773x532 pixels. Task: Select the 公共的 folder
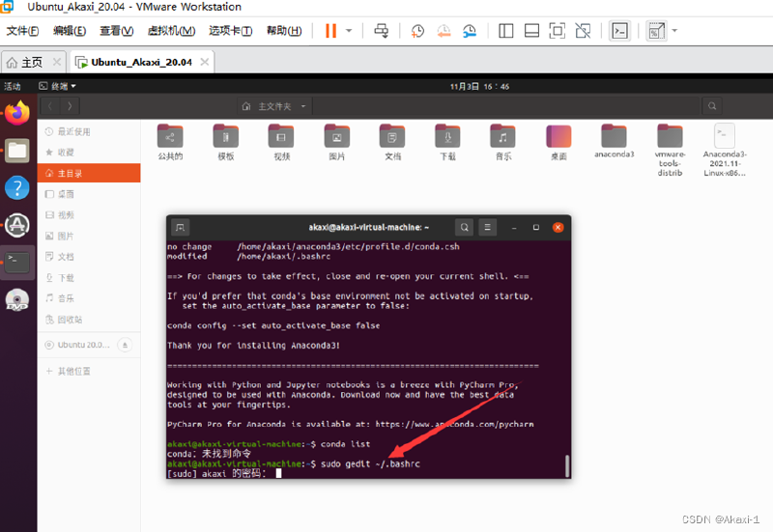coord(170,142)
